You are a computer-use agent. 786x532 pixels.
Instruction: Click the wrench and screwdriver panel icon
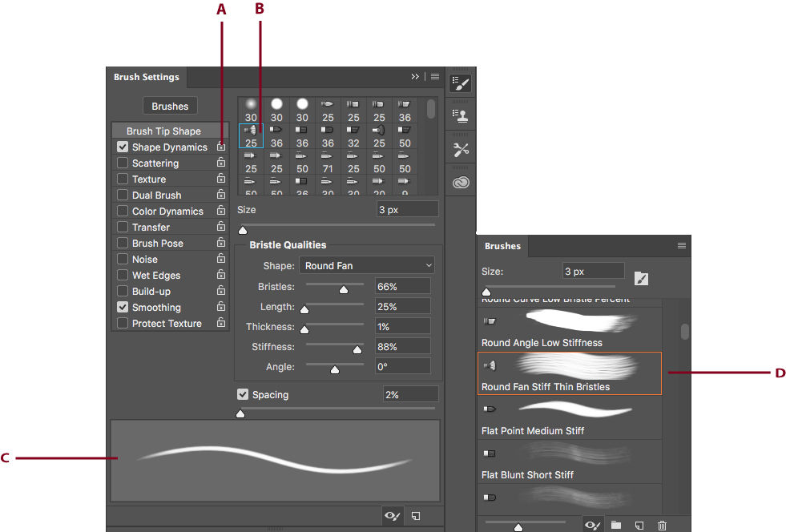pyautogui.click(x=461, y=148)
